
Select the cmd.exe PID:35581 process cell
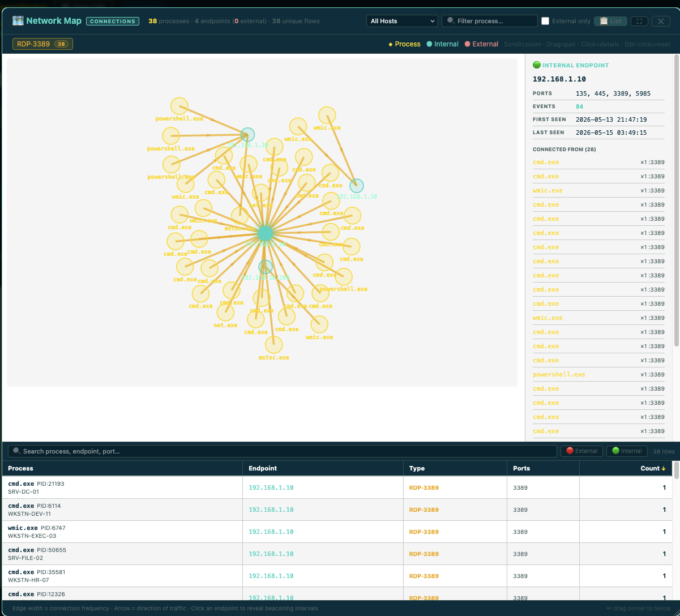point(122,576)
